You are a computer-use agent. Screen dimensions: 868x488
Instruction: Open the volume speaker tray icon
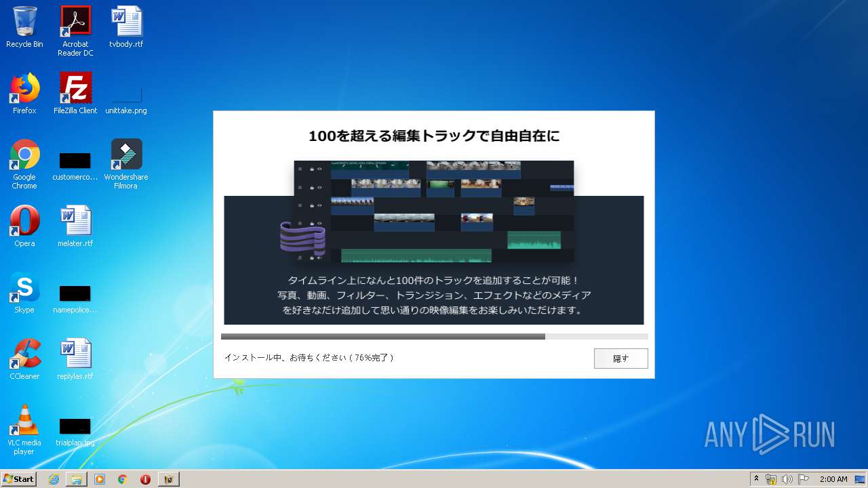point(787,479)
